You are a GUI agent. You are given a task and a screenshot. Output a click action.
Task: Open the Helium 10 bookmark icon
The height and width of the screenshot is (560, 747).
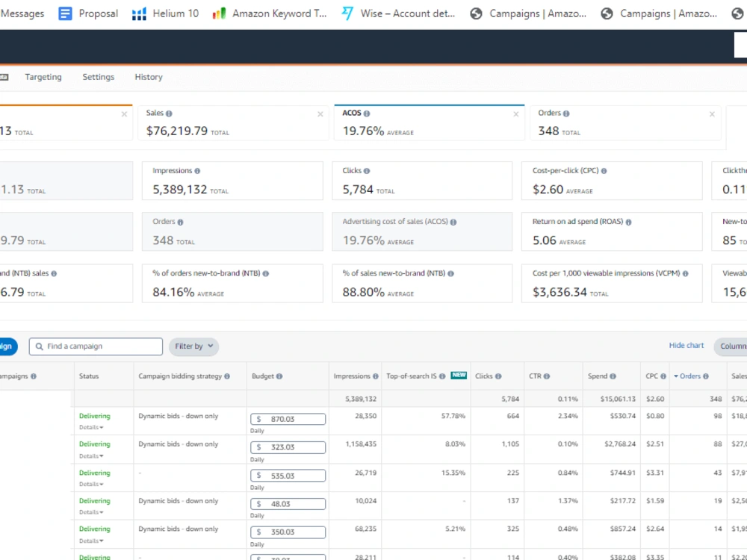click(x=139, y=13)
